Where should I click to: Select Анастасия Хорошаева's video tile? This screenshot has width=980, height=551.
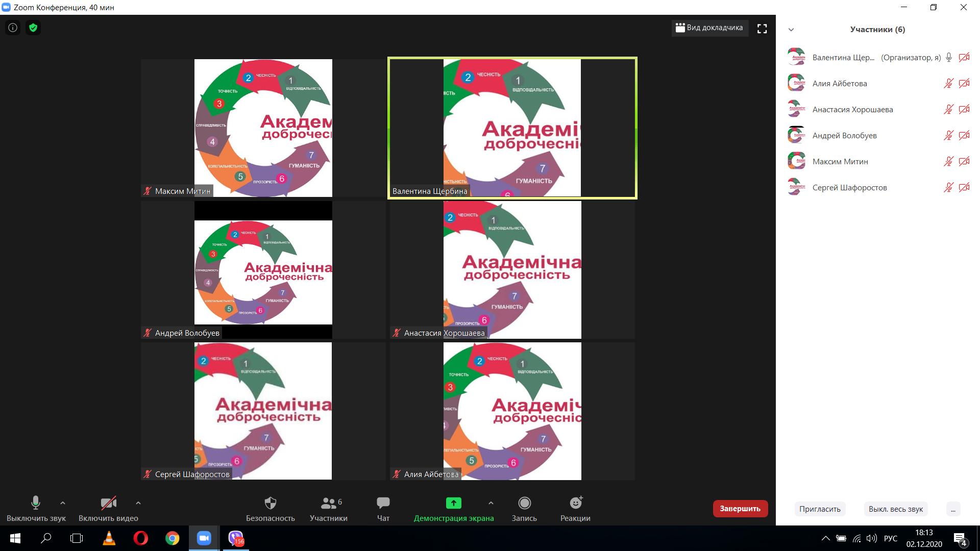pyautogui.click(x=512, y=269)
